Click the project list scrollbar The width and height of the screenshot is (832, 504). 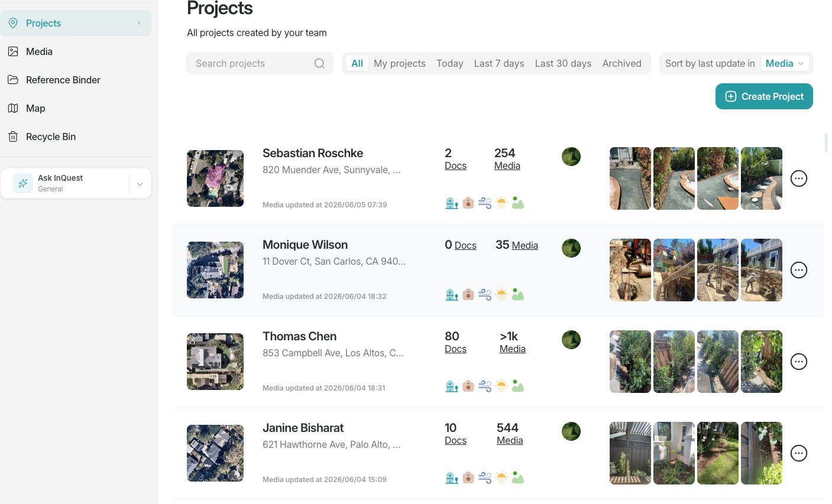(826, 143)
